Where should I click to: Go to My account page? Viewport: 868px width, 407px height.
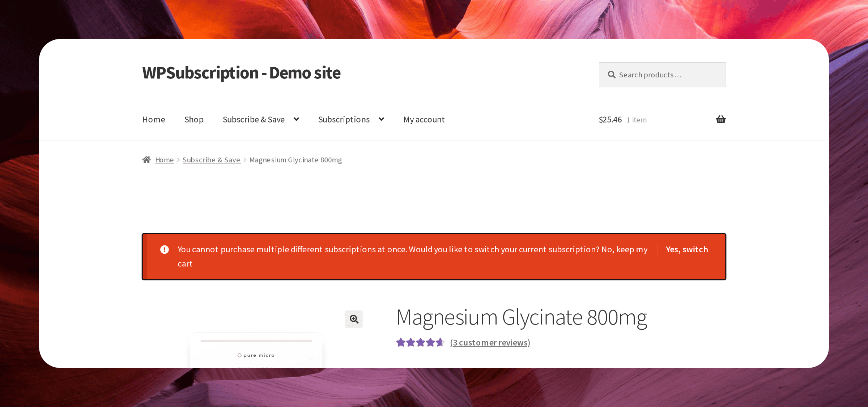pyautogui.click(x=424, y=120)
